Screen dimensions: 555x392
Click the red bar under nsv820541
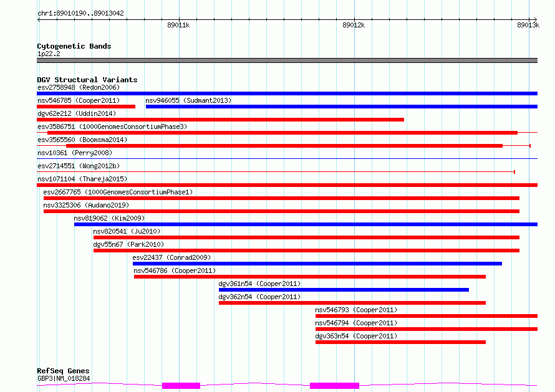(306, 237)
